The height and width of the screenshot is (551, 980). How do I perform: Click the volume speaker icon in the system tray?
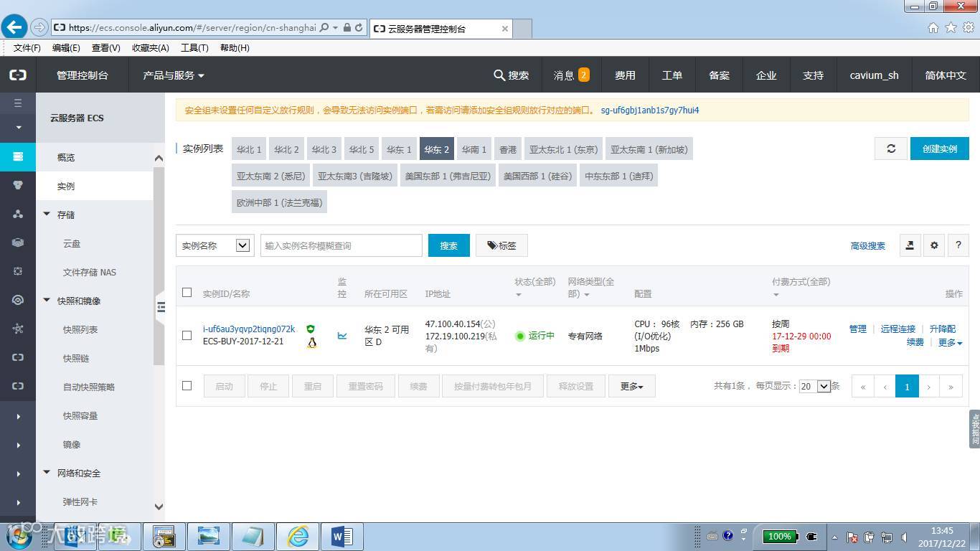(905, 537)
